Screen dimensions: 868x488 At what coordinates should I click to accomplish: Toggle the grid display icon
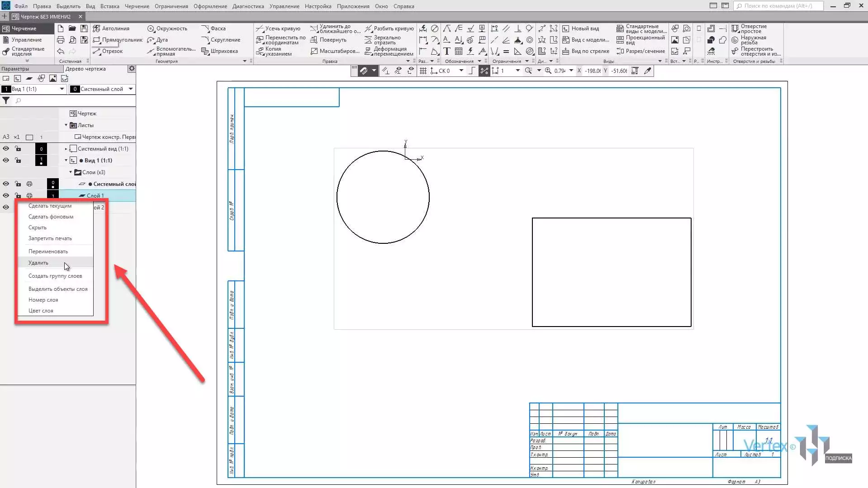click(x=423, y=71)
